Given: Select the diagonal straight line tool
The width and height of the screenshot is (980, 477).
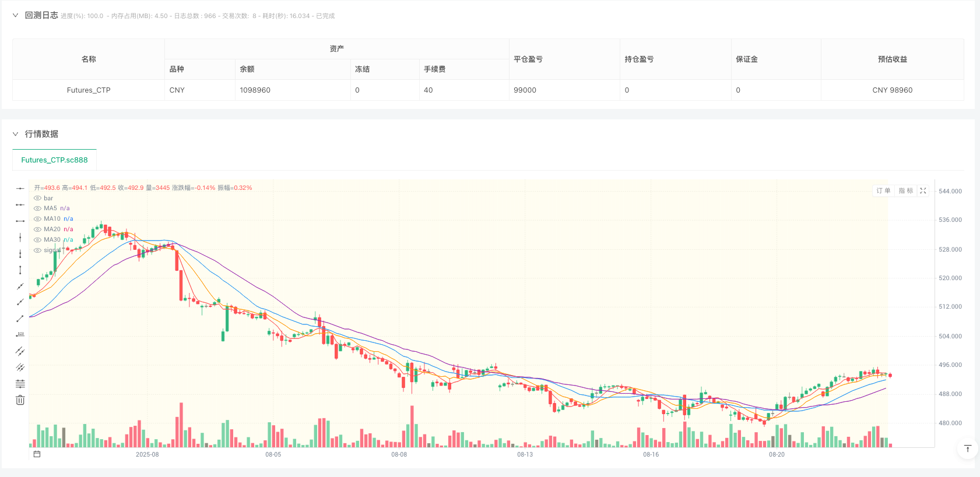Looking at the screenshot, I should [20, 286].
